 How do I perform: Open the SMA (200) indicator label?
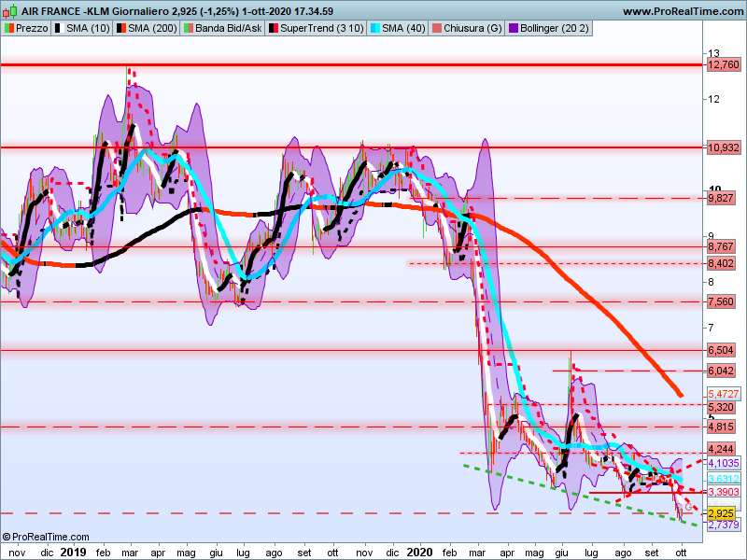[147, 28]
